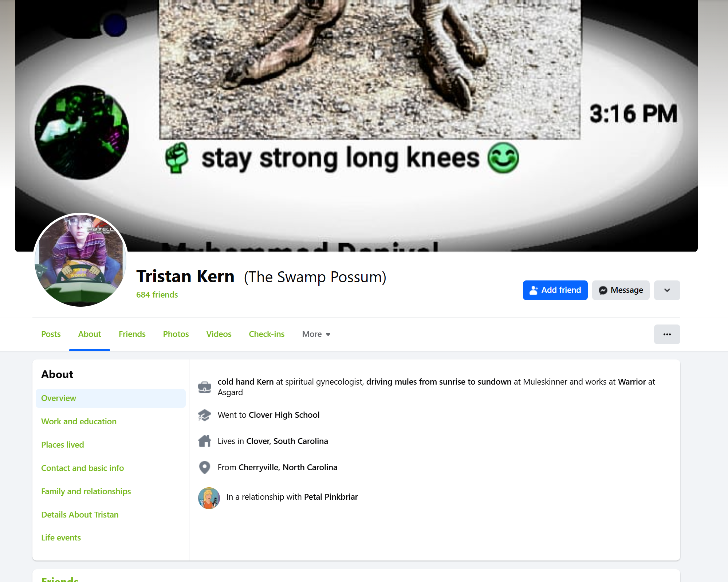Select Family and relationships section
The height and width of the screenshot is (582, 728).
[86, 491]
